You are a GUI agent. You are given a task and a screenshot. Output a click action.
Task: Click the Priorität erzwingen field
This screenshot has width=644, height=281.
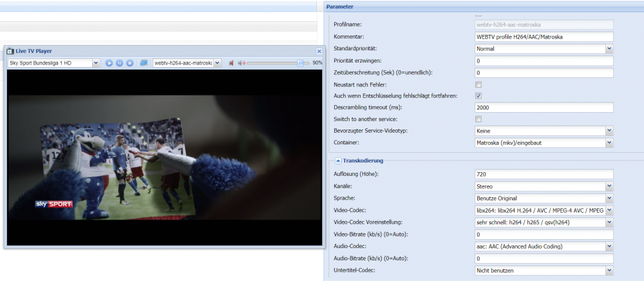(x=544, y=61)
